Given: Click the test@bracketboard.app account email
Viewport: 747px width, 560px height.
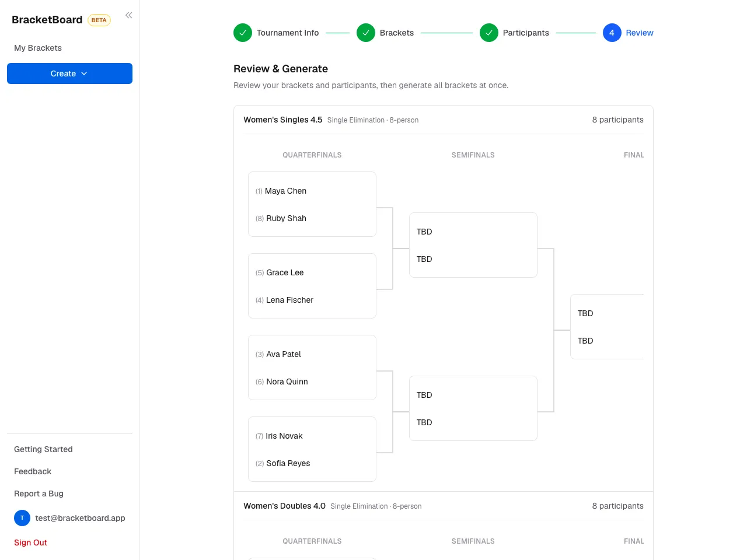Looking at the screenshot, I should tap(80, 518).
